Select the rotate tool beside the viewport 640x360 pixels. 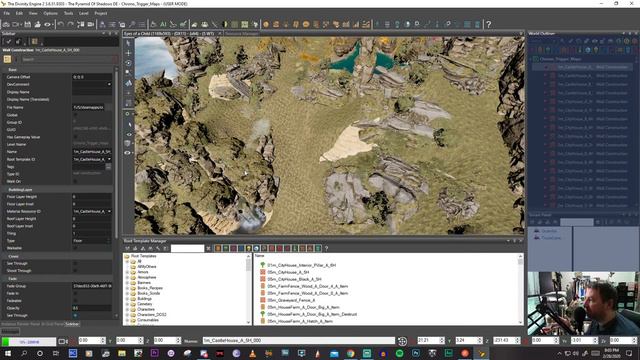(x=128, y=63)
